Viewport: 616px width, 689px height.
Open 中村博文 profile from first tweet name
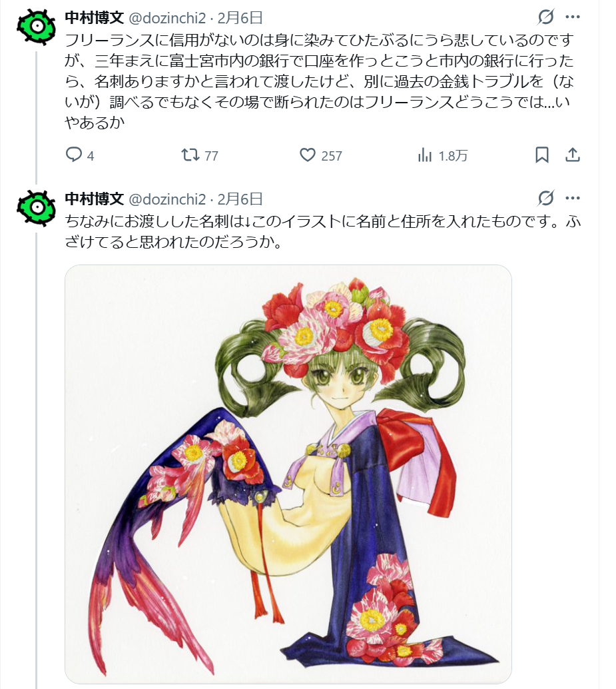pyautogui.click(x=94, y=17)
